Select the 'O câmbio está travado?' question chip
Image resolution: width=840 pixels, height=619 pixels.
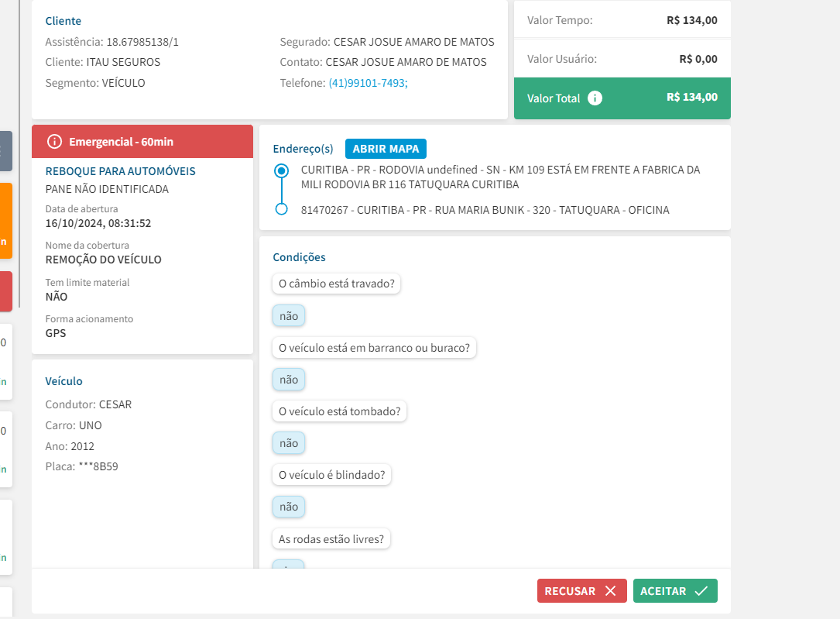pyautogui.click(x=337, y=284)
